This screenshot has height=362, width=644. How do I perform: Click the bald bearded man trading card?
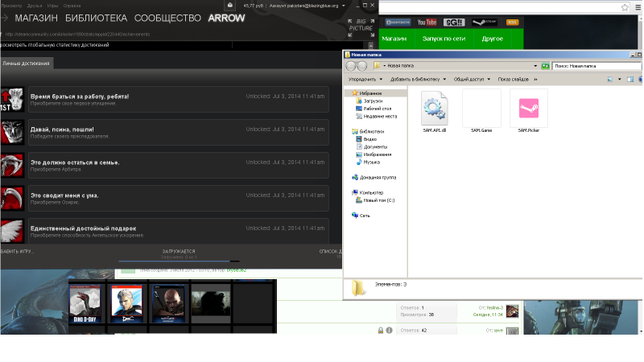click(168, 303)
